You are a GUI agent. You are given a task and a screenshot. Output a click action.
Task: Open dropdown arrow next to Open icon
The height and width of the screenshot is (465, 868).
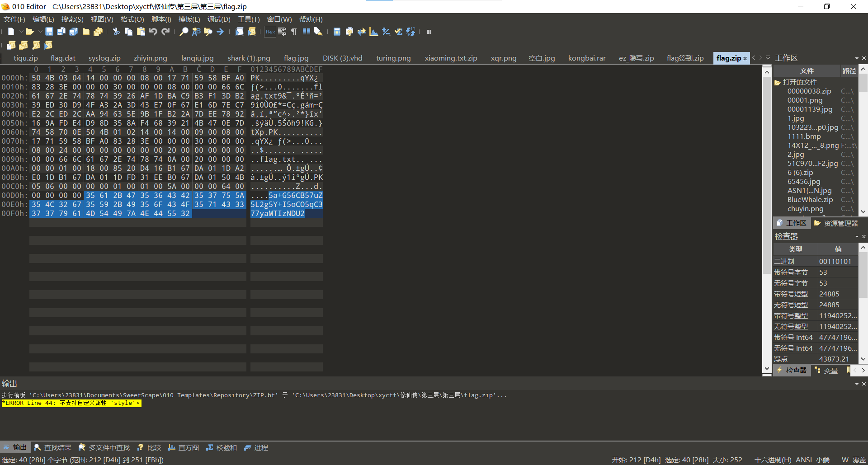(40, 32)
